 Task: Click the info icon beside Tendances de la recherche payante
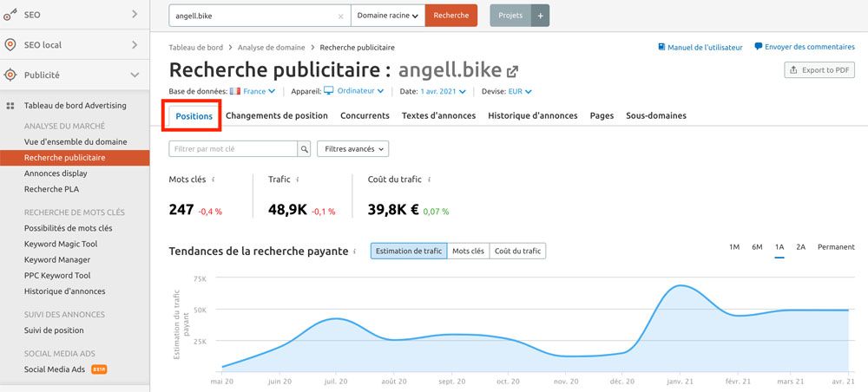tap(354, 252)
